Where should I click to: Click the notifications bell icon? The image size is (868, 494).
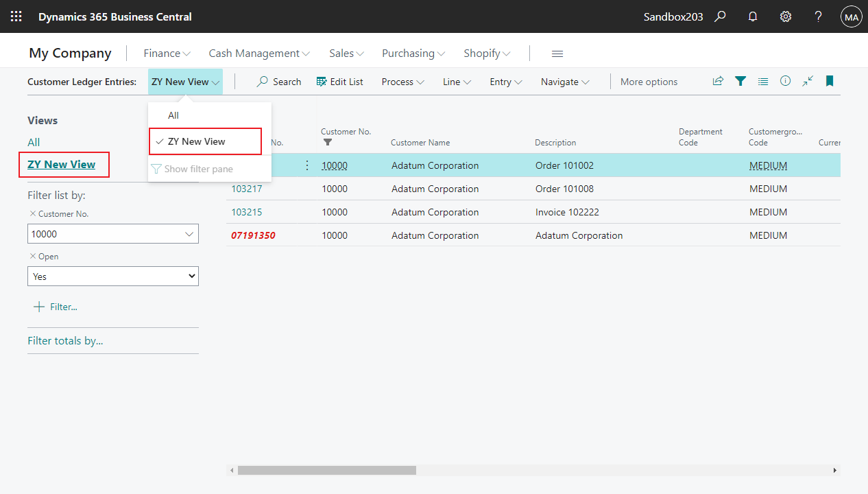pos(753,16)
